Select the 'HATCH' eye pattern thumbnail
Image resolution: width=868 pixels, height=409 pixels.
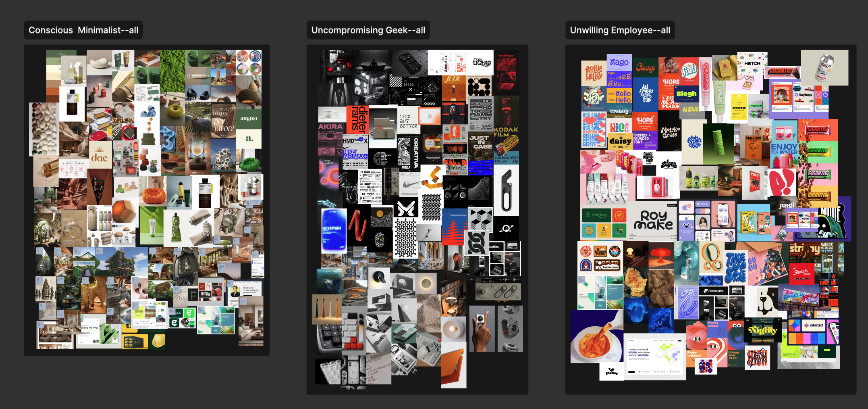pyautogui.click(x=752, y=63)
